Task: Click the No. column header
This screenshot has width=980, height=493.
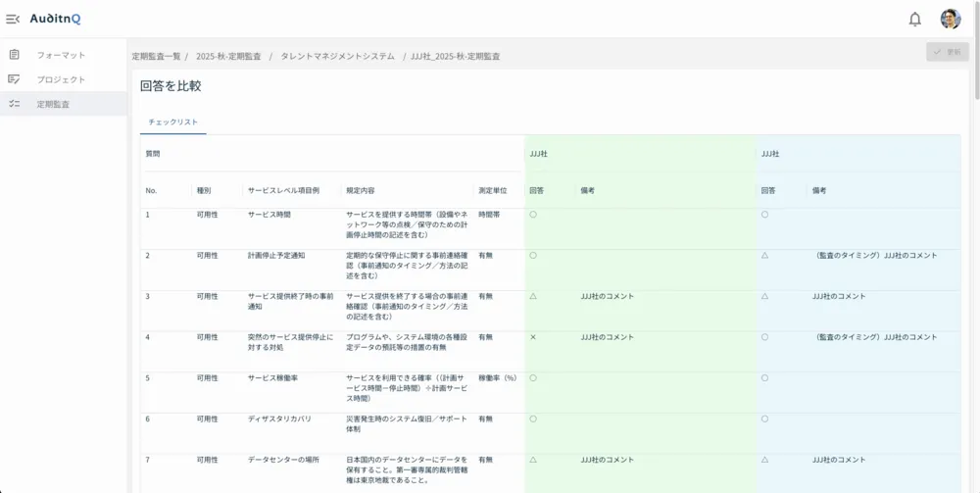Action: pos(151,190)
